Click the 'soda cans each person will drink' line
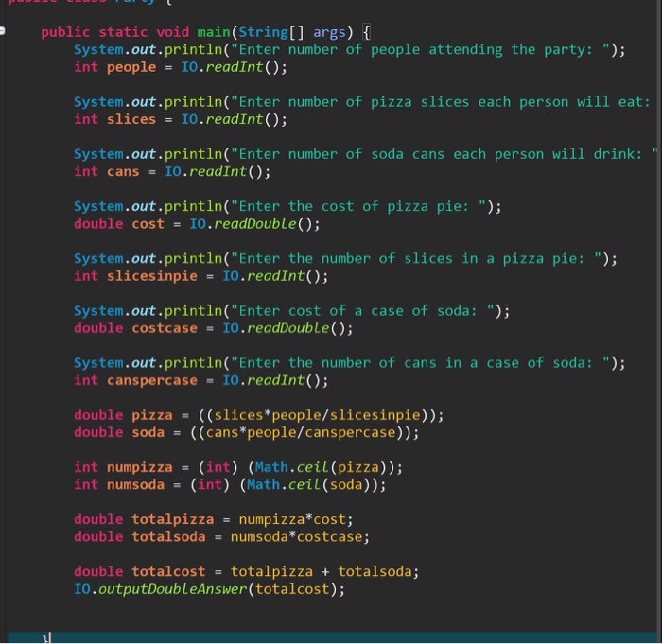The height and width of the screenshot is (644, 662). 366,154
